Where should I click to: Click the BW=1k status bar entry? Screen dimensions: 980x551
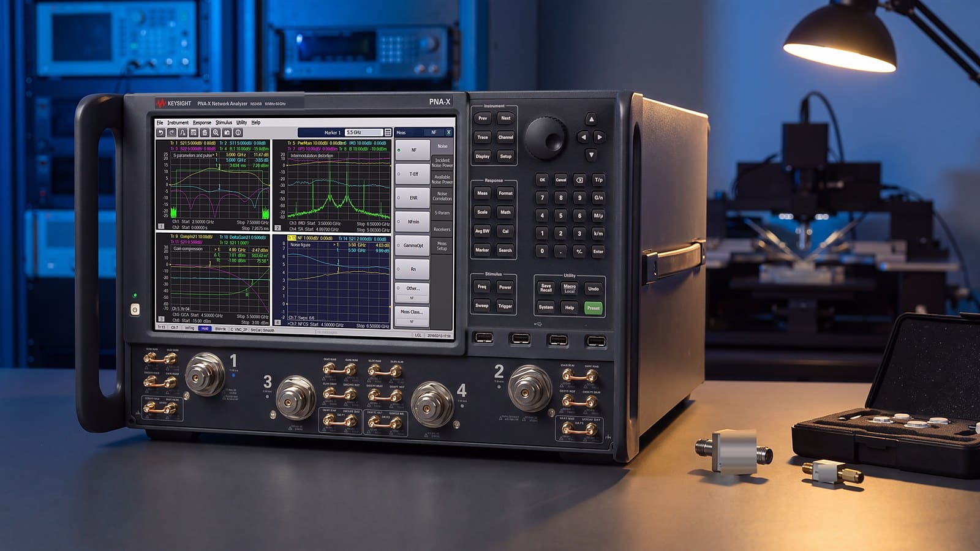coord(221,329)
